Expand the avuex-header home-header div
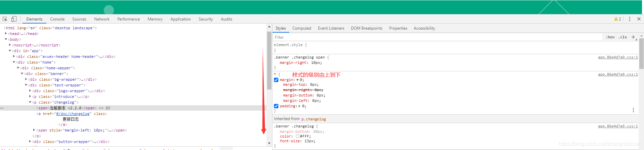644x150 pixels. coord(14,57)
